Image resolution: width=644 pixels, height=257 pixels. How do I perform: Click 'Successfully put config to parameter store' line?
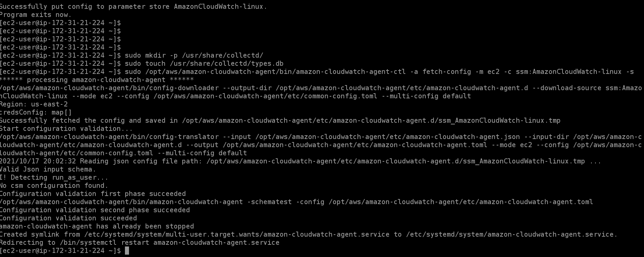tap(133, 6)
